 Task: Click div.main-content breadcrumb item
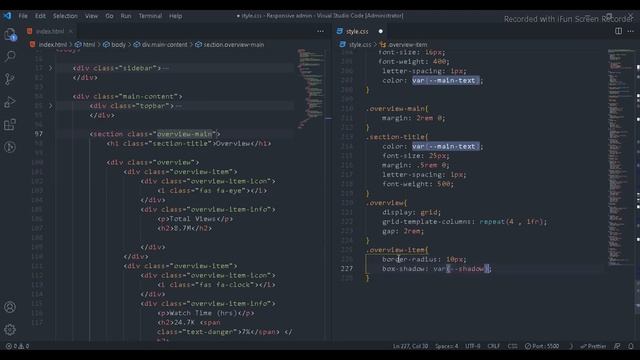click(164, 44)
